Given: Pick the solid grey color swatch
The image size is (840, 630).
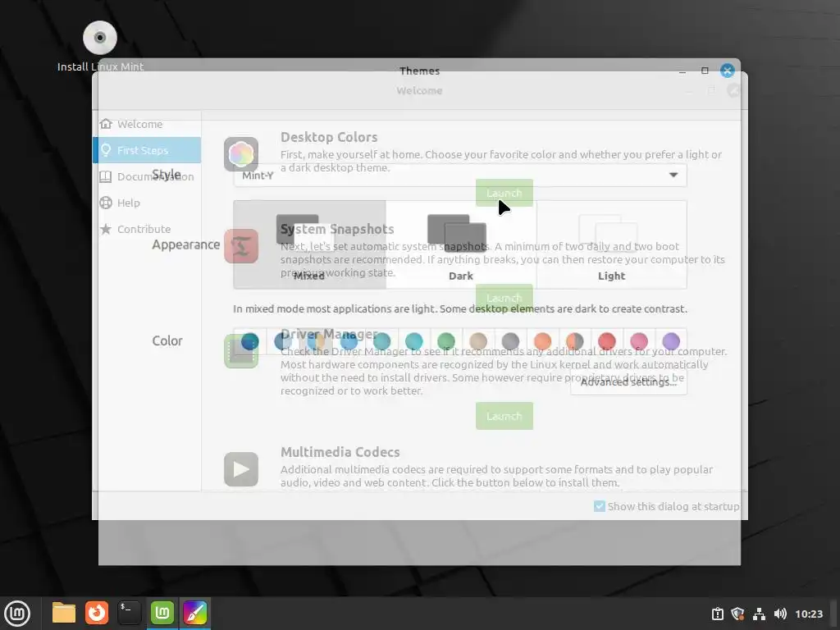Looking at the screenshot, I should pos(510,341).
